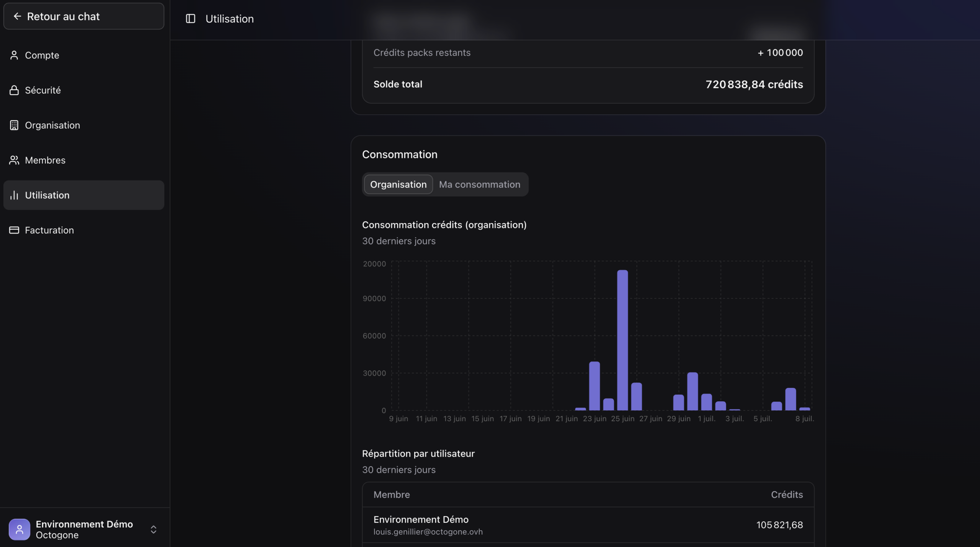Screen dimensions: 980x547
Task: Open the Environnement Démo Octogone account selector
Action: pyautogui.click(x=84, y=529)
